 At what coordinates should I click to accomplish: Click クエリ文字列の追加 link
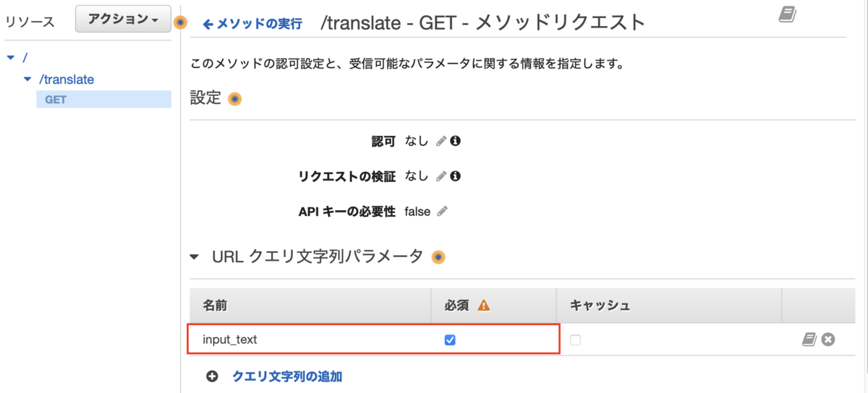click(287, 376)
